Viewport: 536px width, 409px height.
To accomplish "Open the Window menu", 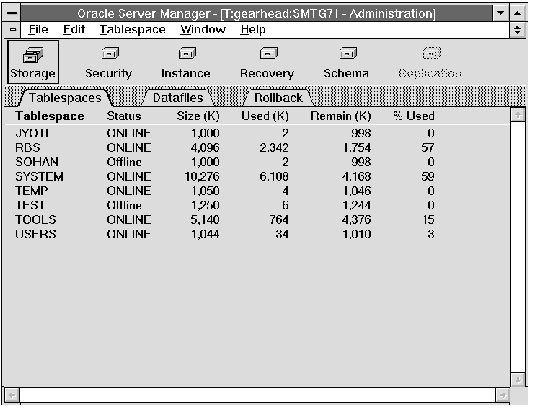I will click(203, 30).
